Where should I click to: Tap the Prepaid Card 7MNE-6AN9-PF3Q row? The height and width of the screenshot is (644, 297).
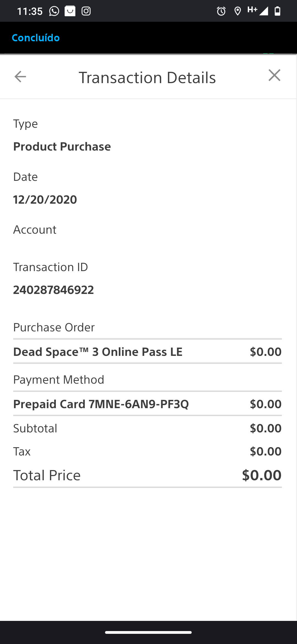pos(147,404)
